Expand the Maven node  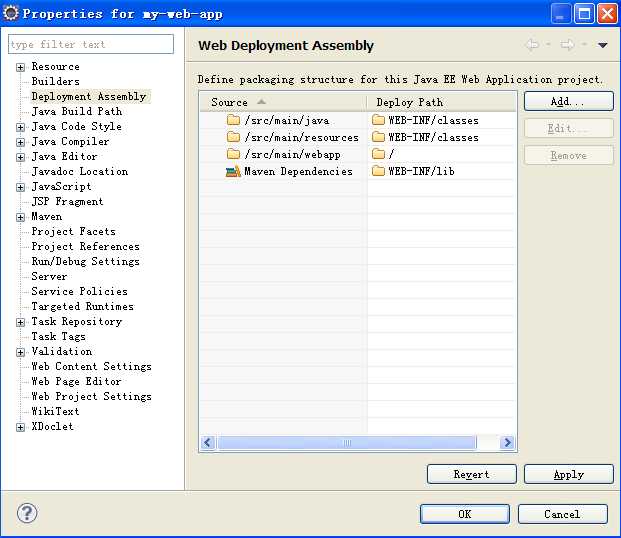point(21,217)
